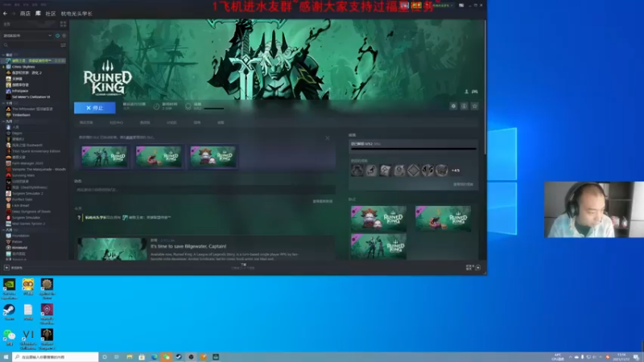Click the controller support icon on banner
Screen dimensions: 644x362
point(475,92)
